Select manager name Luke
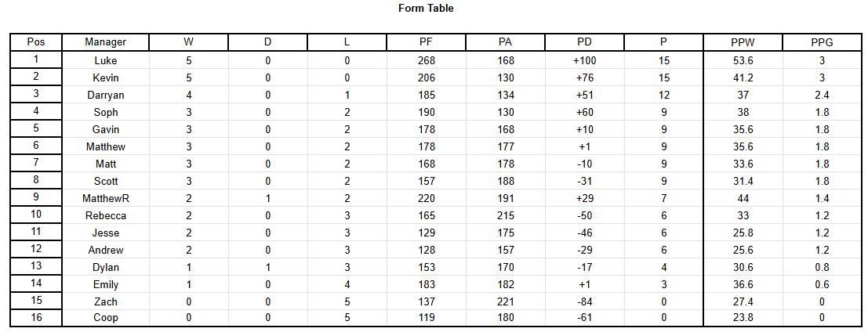The image size is (868, 332). pos(105,61)
